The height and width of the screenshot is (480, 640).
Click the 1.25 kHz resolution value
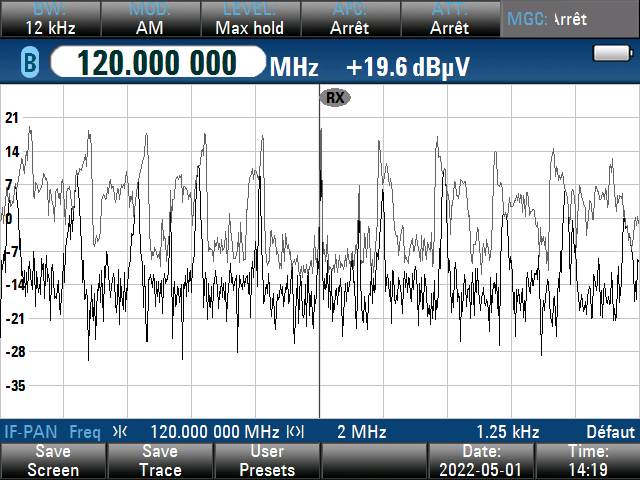[507, 432]
